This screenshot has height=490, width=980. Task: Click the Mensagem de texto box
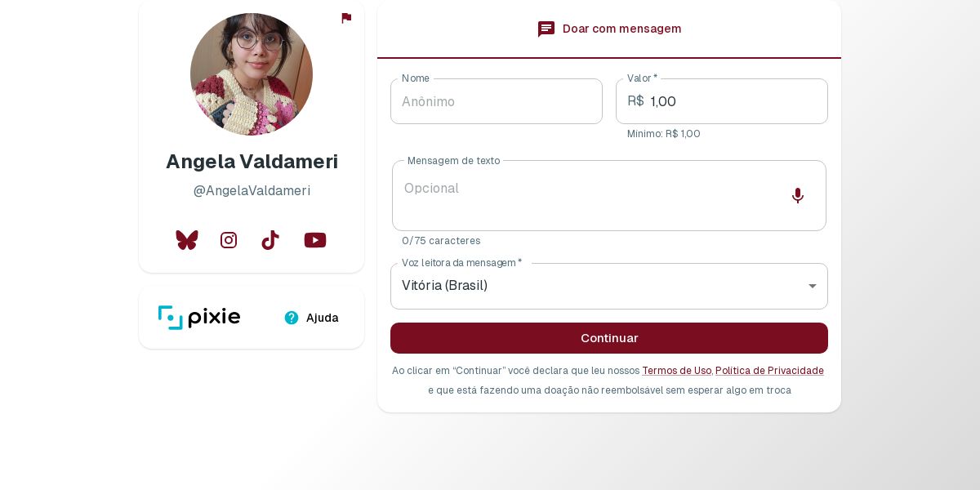click(609, 196)
